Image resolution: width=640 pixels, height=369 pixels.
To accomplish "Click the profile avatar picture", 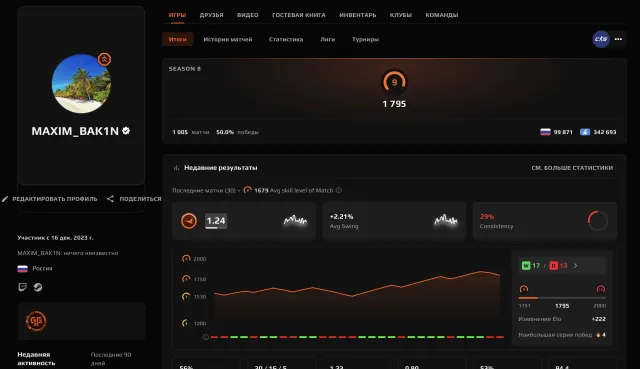I will click(81, 84).
